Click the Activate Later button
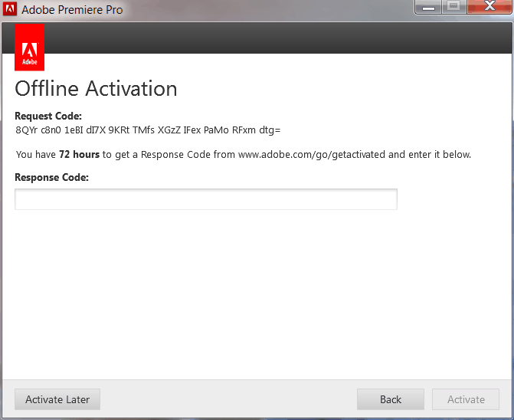The height and width of the screenshot is (420, 514). pos(57,399)
